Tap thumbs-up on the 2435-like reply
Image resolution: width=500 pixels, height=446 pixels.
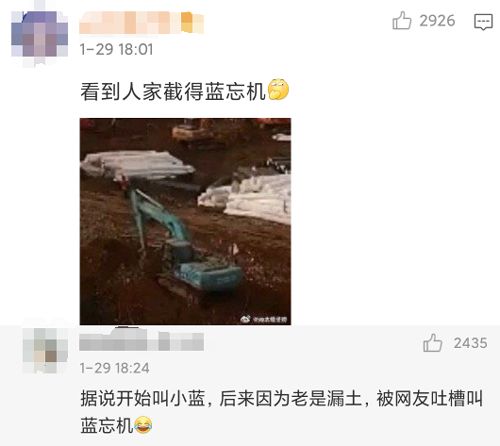[432, 343]
